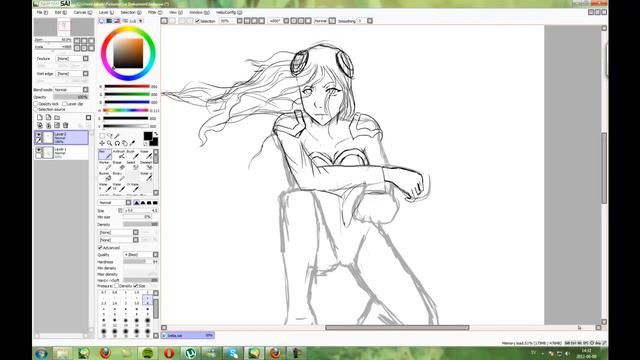Open the File menu
640x360 pixels.
(x=42, y=13)
